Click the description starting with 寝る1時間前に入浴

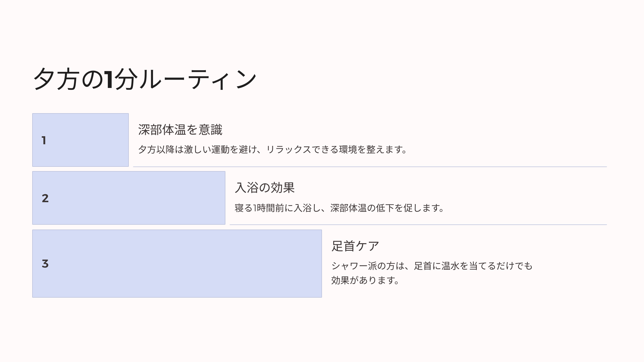coord(339,208)
